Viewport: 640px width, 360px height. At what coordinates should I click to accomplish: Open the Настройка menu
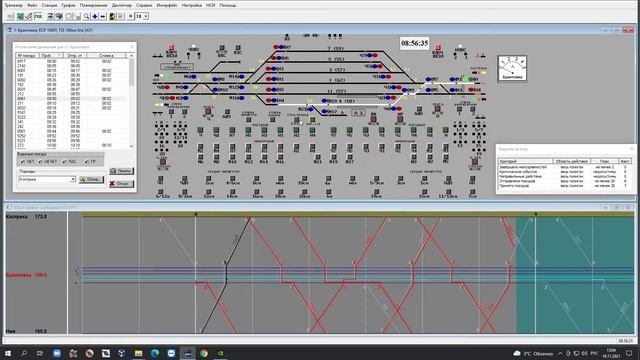pos(191,5)
